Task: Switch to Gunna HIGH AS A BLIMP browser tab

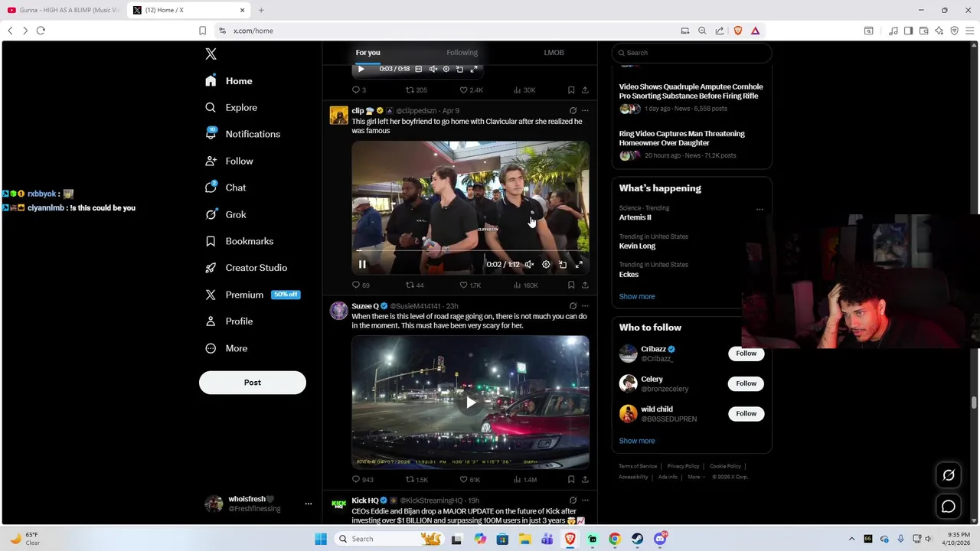Action: (63, 10)
